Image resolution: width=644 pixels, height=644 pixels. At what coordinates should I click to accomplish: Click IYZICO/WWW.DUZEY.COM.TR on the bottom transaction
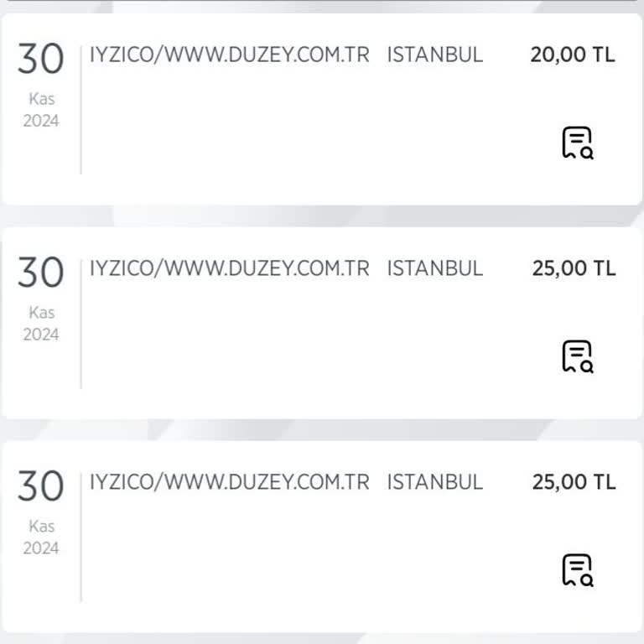tap(230, 483)
